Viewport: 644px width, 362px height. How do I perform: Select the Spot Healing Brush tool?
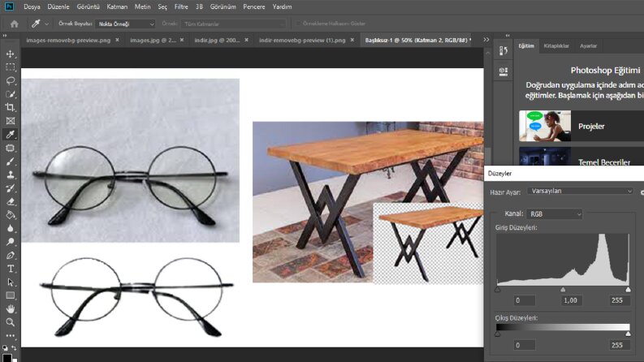coord(11,149)
